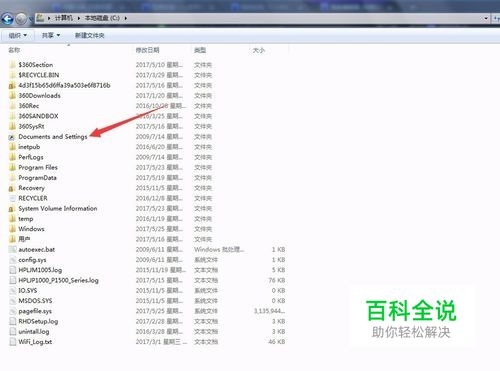
Task: Sort by the 名称 column header
Action: click(x=14, y=50)
